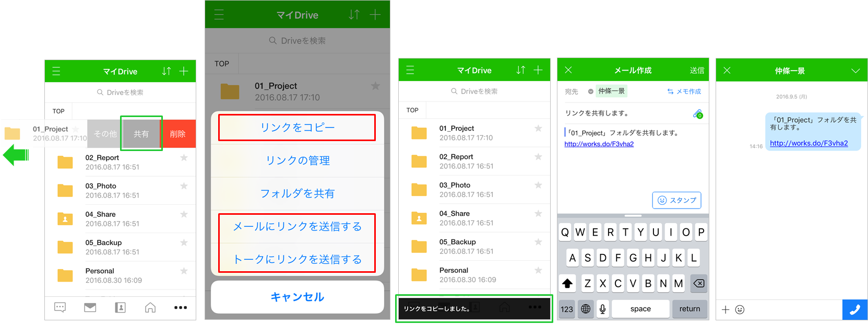Expand the chevron dropdown in the chat header

point(855,71)
